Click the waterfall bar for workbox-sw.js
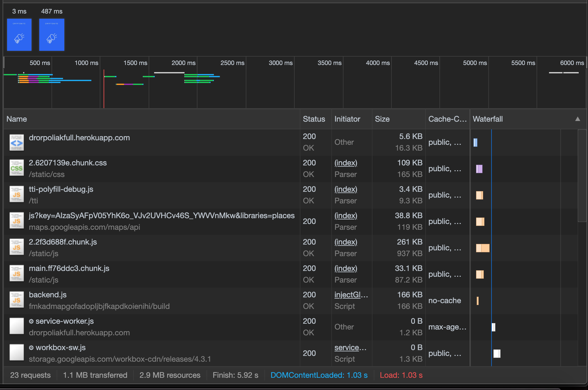The height and width of the screenshot is (390, 588). (x=497, y=354)
